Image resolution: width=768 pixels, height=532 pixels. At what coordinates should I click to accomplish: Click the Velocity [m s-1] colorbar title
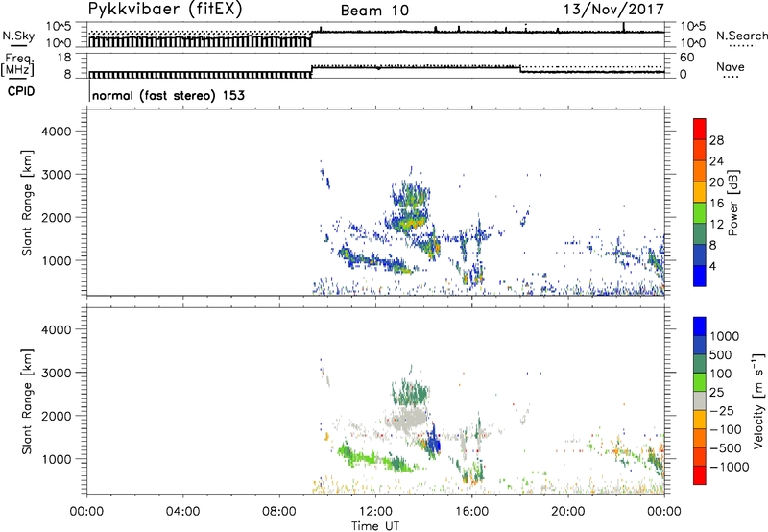pyautogui.click(x=758, y=400)
